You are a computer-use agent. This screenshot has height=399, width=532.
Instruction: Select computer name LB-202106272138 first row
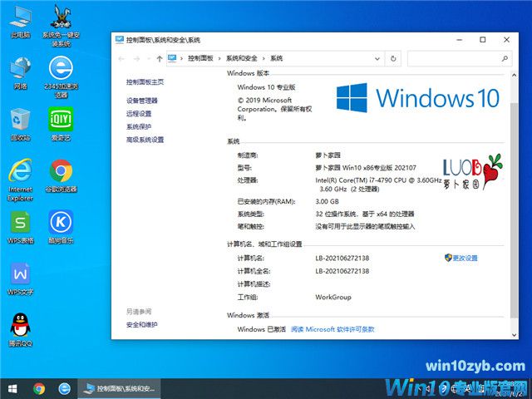[342, 259]
